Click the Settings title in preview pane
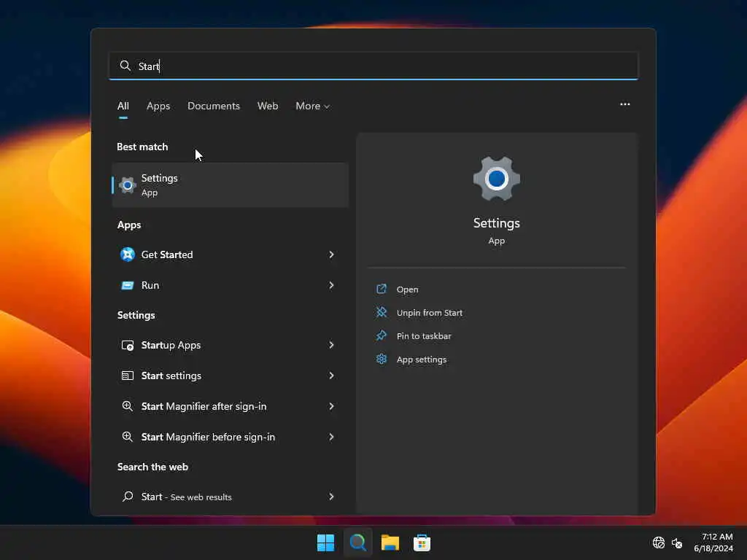Image resolution: width=747 pixels, height=560 pixels. click(x=496, y=223)
